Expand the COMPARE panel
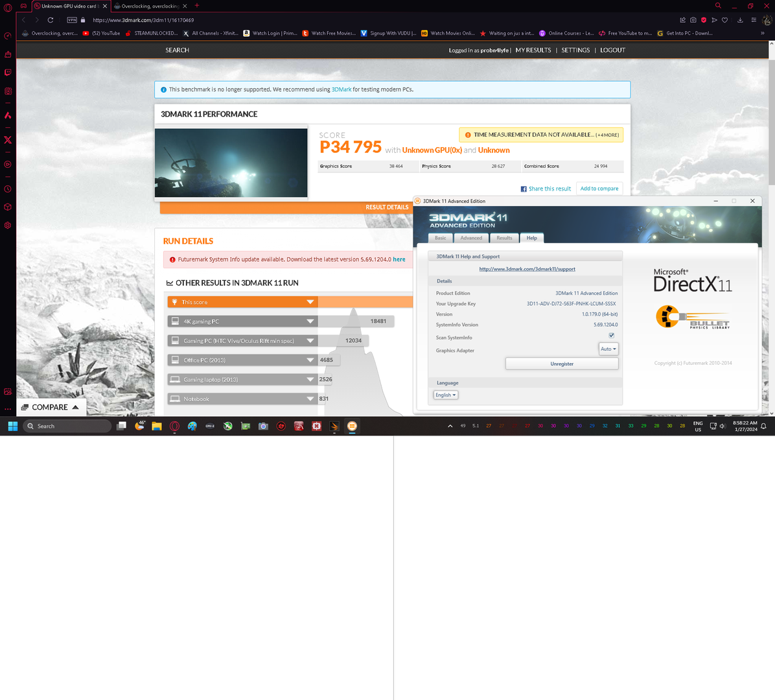The height and width of the screenshot is (700, 775). click(x=51, y=407)
